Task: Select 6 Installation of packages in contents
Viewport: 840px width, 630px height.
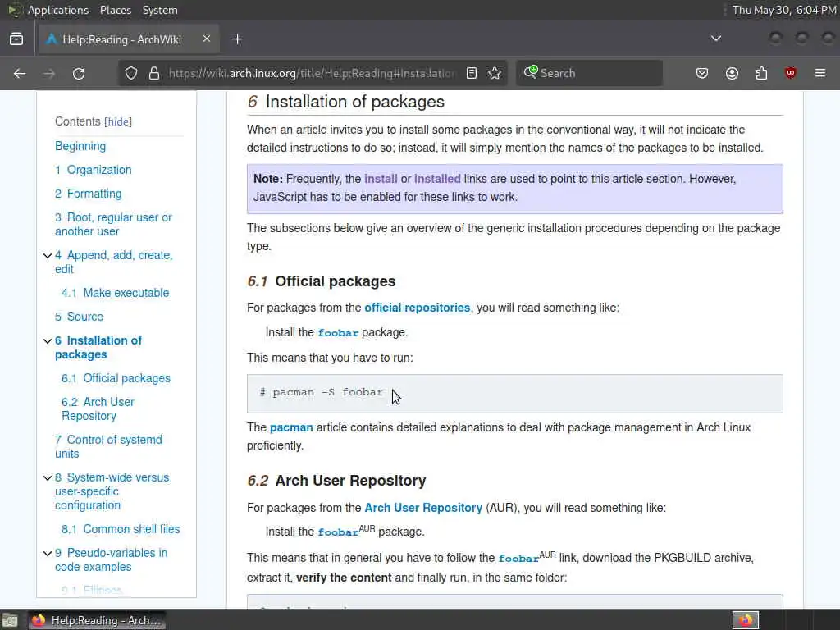Action: pyautogui.click(x=98, y=347)
